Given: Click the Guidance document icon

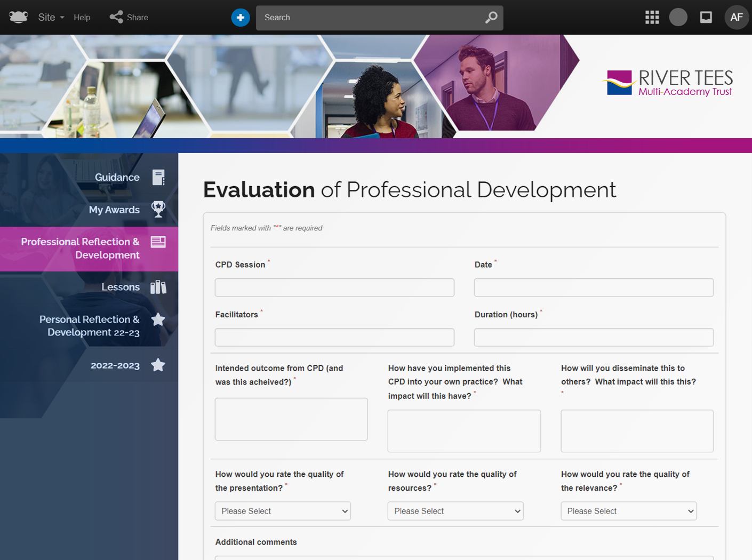Looking at the screenshot, I should [158, 178].
